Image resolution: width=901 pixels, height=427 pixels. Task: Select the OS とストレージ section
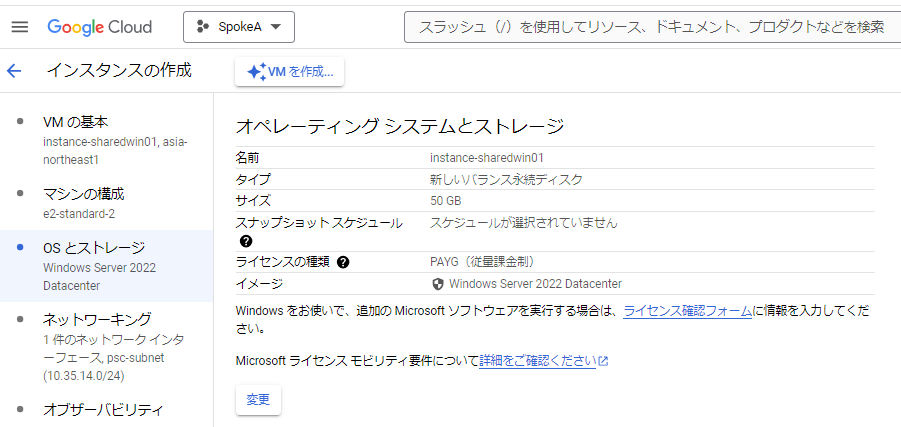coord(94,247)
